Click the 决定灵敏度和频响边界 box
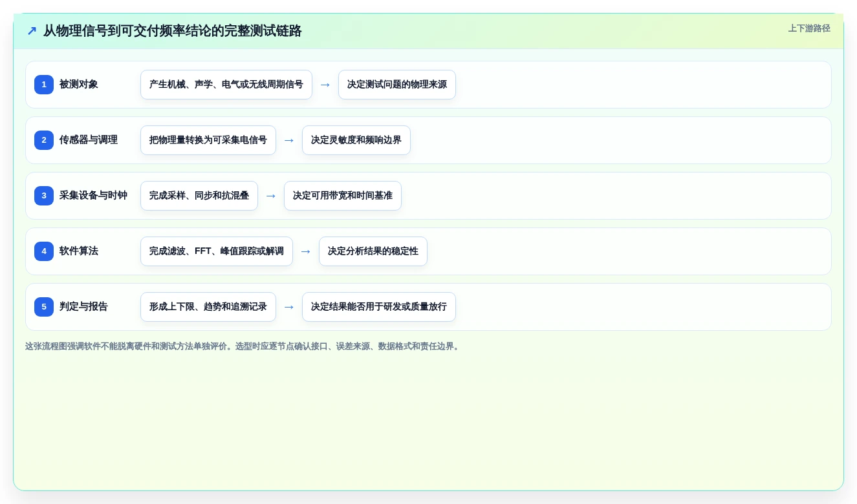The image size is (857, 504). point(356,140)
